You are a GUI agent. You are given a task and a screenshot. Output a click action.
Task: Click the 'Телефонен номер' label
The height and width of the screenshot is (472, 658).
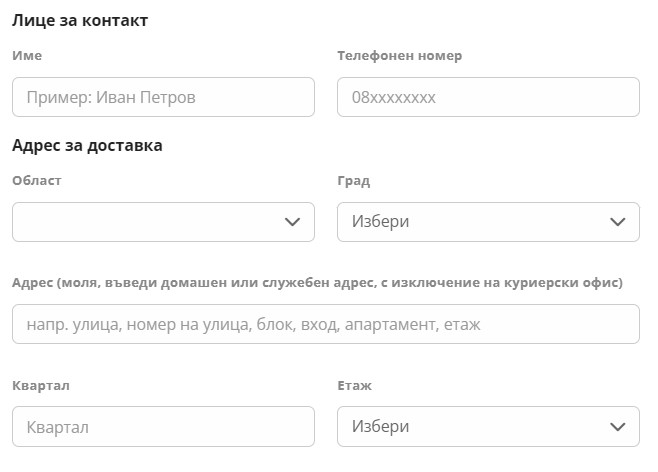[x=400, y=56]
